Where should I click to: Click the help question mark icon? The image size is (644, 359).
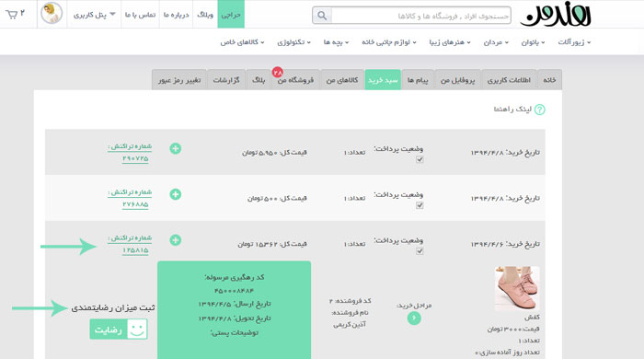click(x=540, y=110)
